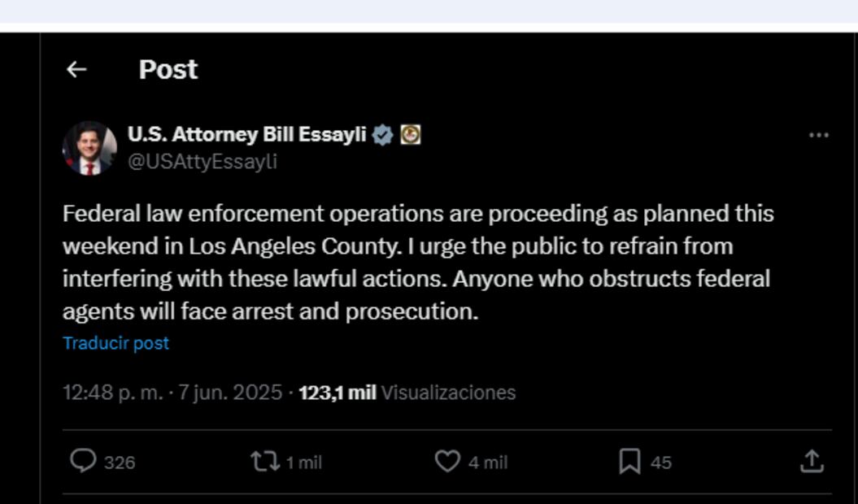Click the 'Traducir post' link

coord(115,343)
